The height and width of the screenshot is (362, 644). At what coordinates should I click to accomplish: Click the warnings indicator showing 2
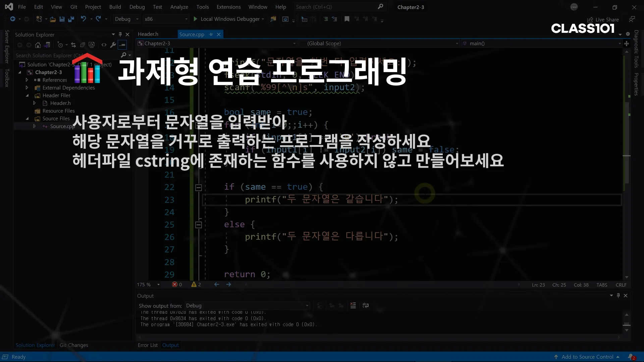(196, 285)
